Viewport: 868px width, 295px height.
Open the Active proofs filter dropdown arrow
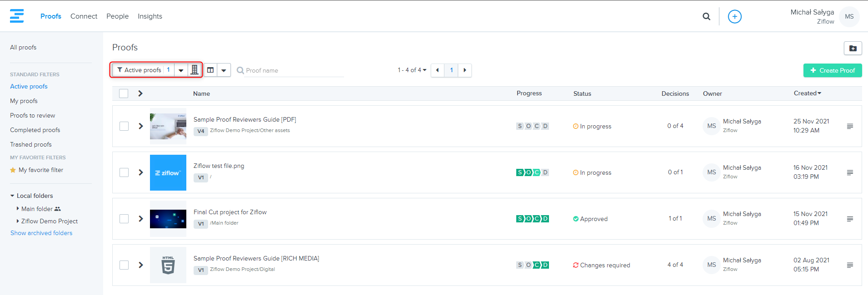[181, 70]
